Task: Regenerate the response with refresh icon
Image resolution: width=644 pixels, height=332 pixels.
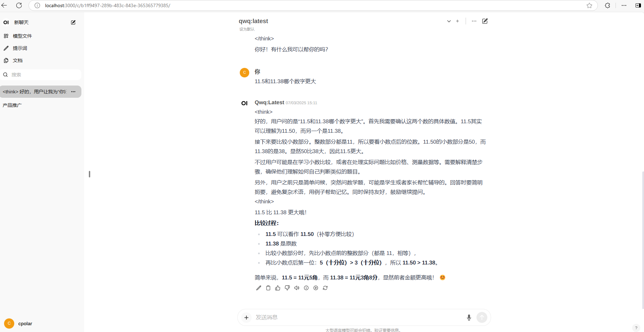Action: [325, 288]
